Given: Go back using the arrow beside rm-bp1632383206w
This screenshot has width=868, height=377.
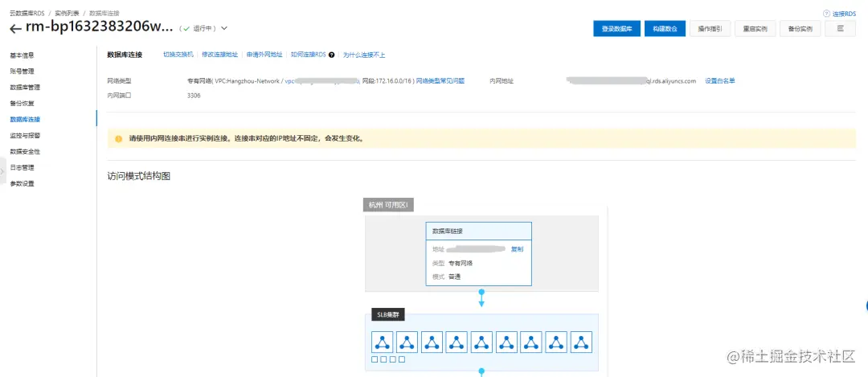Looking at the screenshot, I should [x=15, y=29].
